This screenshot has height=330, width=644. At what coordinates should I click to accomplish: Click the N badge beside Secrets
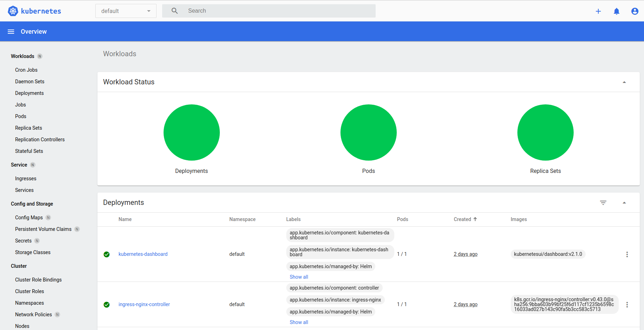pyautogui.click(x=37, y=241)
